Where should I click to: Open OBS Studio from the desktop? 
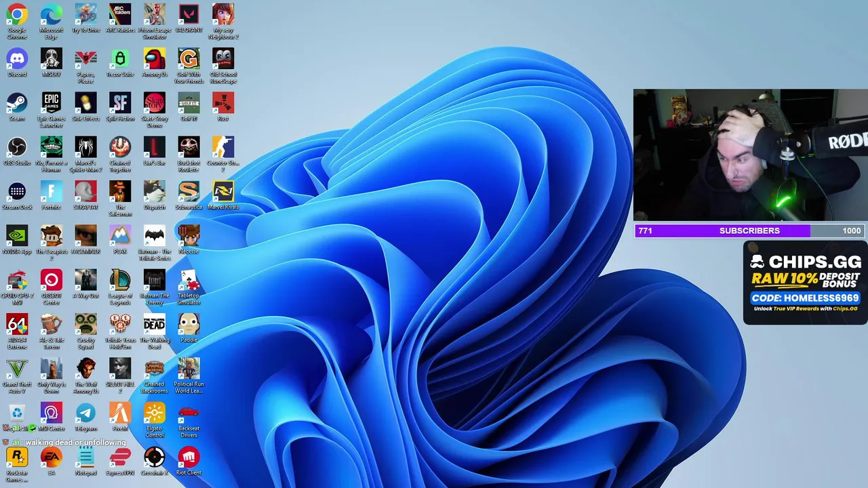(17, 147)
